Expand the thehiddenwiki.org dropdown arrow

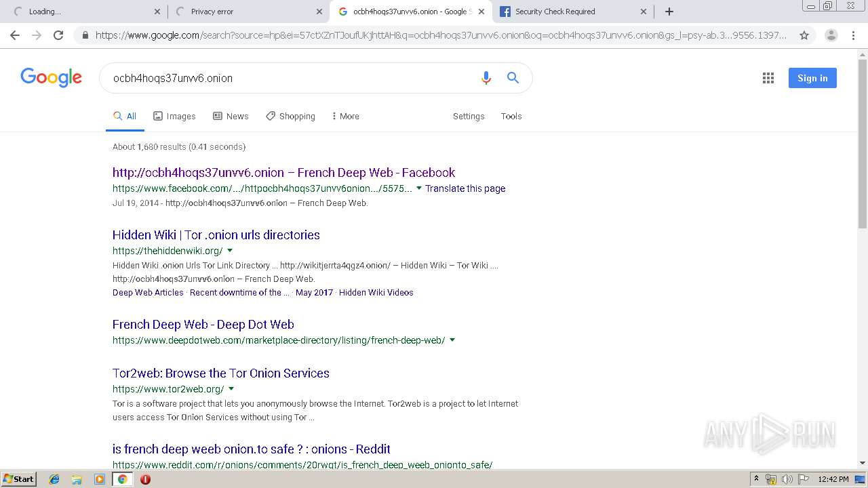pos(230,251)
